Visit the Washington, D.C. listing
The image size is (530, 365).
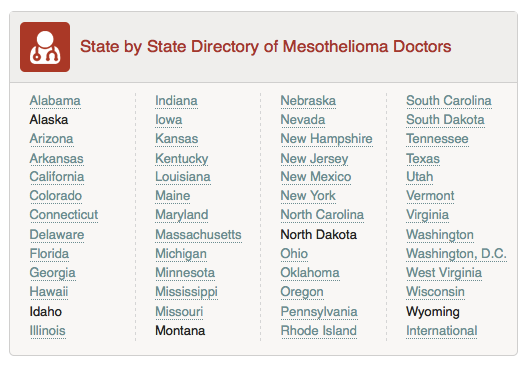tap(456, 254)
